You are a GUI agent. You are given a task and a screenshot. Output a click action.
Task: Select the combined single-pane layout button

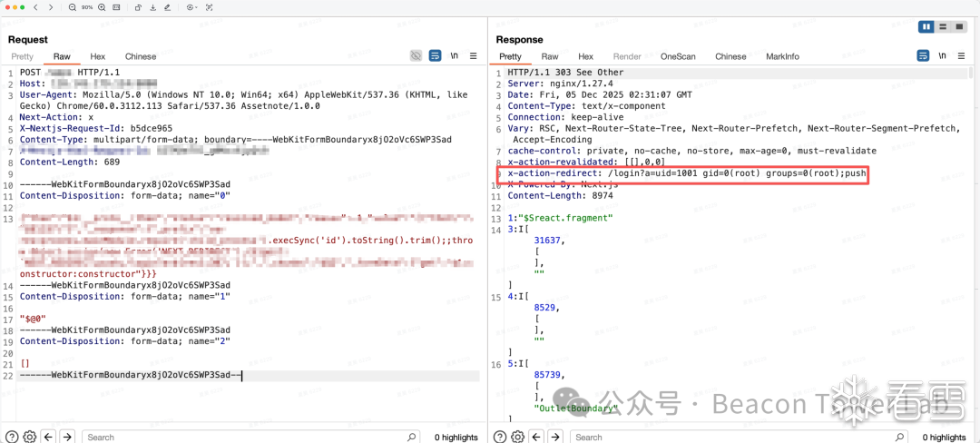959,27
